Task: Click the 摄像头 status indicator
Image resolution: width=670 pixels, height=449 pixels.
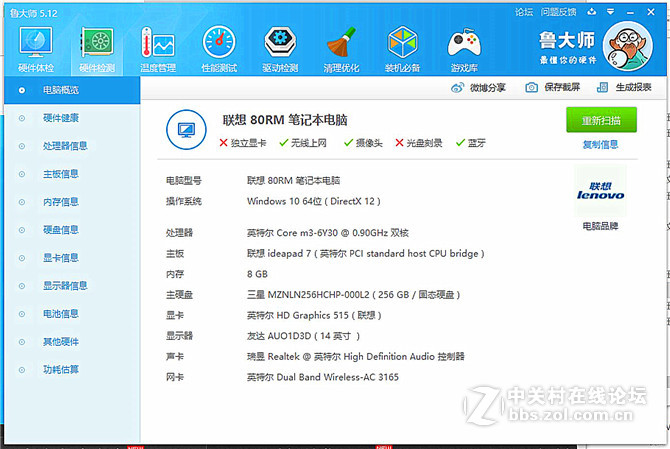Action: (363, 143)
